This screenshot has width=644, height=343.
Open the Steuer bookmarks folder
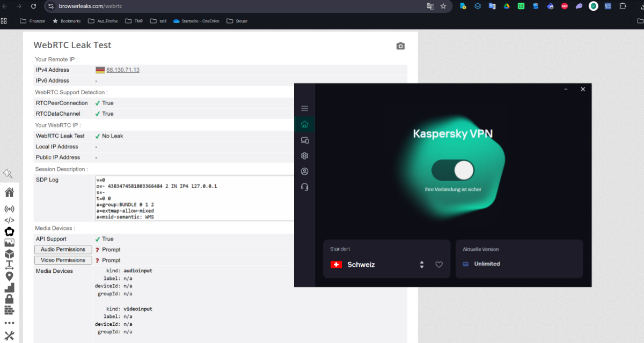[x=237, y=21]
